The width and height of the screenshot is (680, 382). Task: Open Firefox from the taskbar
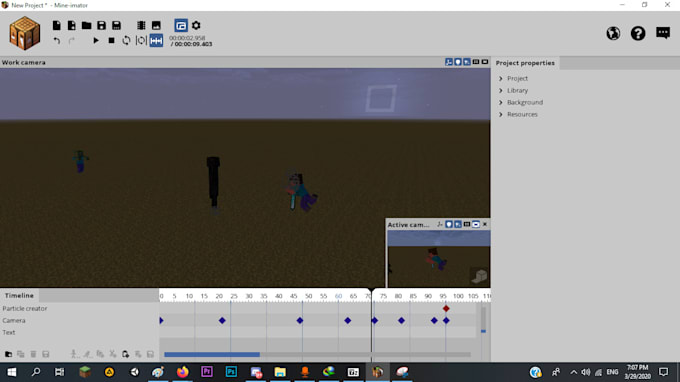click(183, 372)
